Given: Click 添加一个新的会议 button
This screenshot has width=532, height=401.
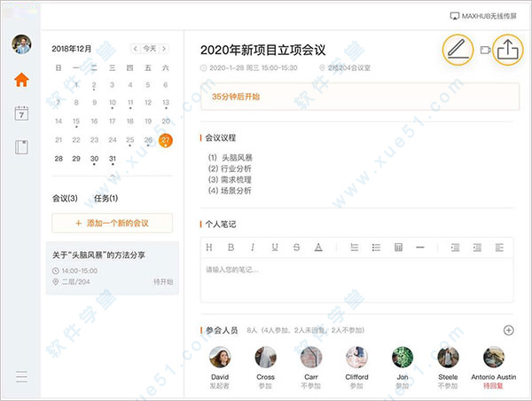Looking at the screenshot, I should click(112, 223).
